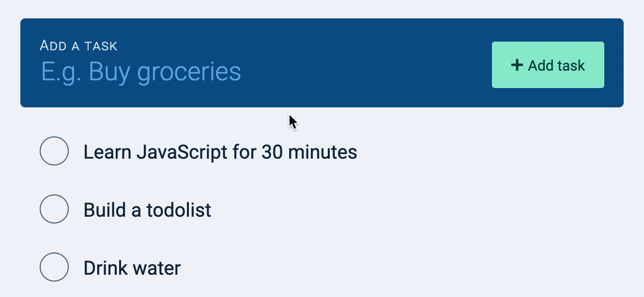This screenshot has width=644, height=297.
Task: Click the green Add task control
Action: click(x=548, y=64)
